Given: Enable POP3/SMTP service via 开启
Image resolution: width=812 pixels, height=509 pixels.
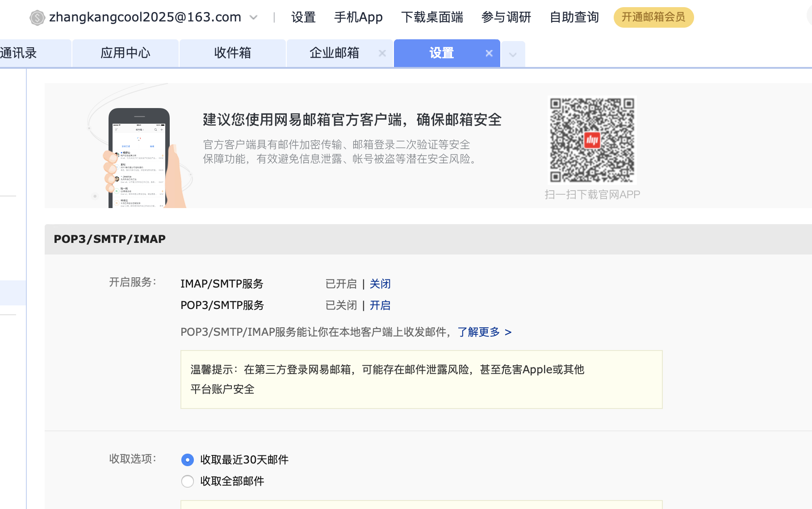Looking at the screenshot, I should (x=380, y=305).
